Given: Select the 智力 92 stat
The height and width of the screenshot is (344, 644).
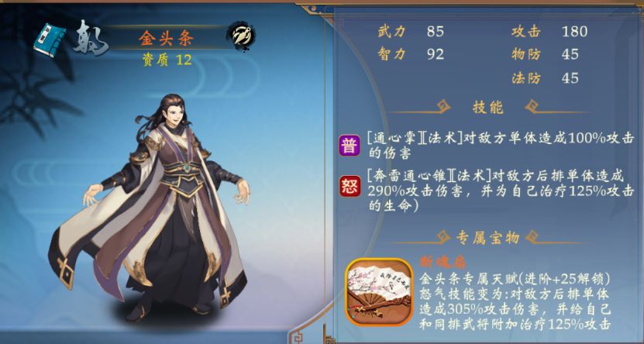Looking at the screenshot, I should (x=411, y=54).
